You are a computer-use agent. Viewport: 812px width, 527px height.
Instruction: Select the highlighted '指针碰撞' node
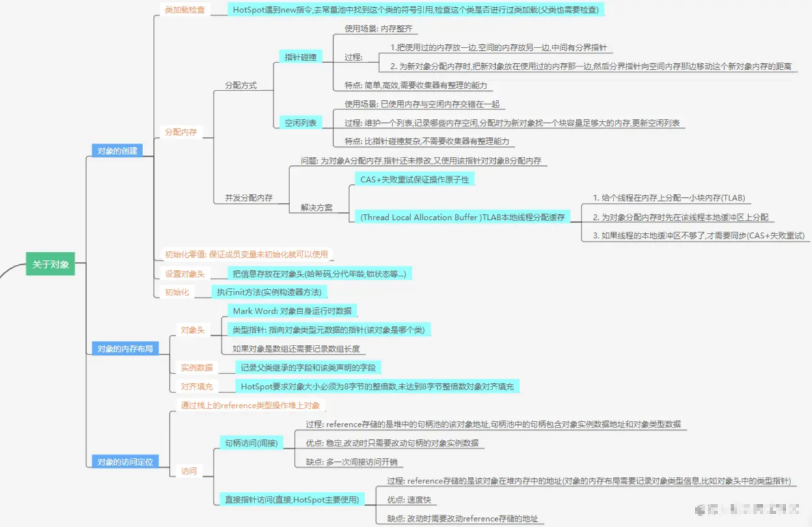click(x=301, y=57)
